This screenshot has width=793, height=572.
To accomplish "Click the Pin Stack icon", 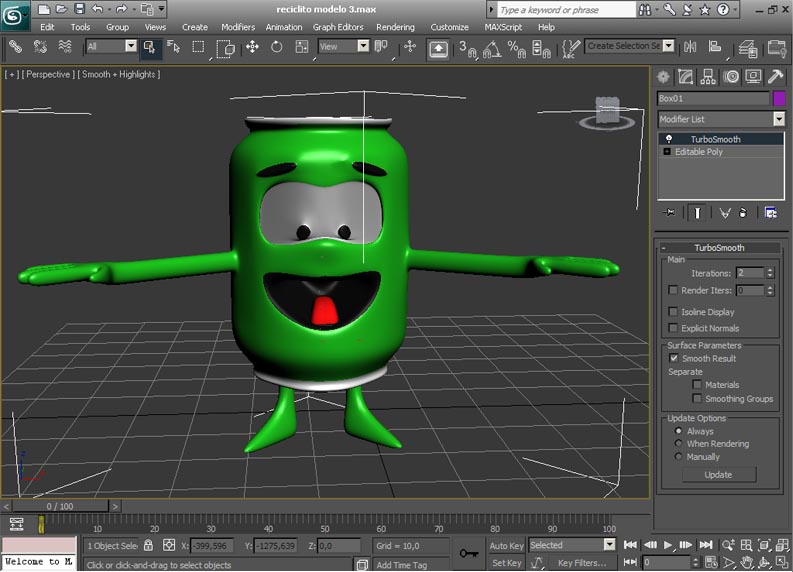I will 670,212.
